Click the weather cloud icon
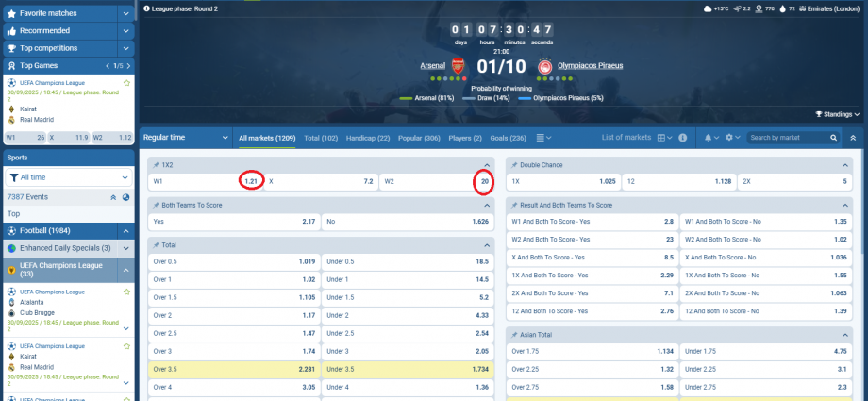868x401 pixels. pyautogui.click(x=708, y=8)
